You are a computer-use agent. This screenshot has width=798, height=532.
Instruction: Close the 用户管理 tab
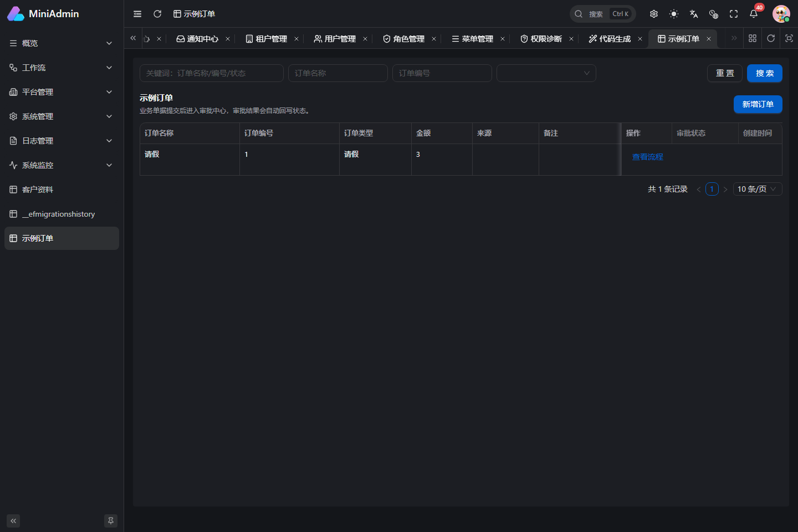[365, 39]
